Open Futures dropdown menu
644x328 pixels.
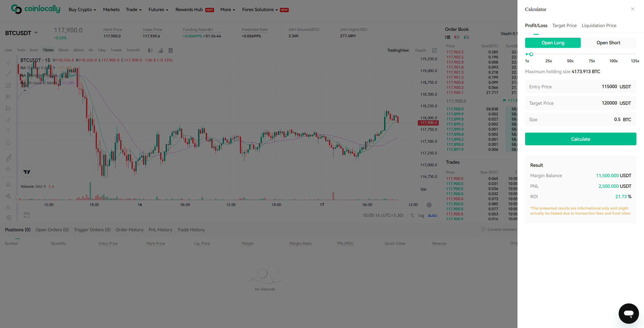pos(158,10)
